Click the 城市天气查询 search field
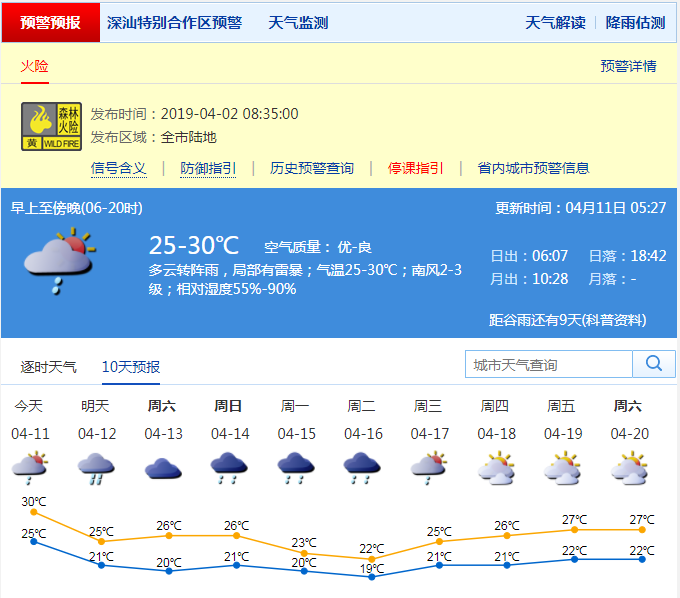 coord(548,365)
